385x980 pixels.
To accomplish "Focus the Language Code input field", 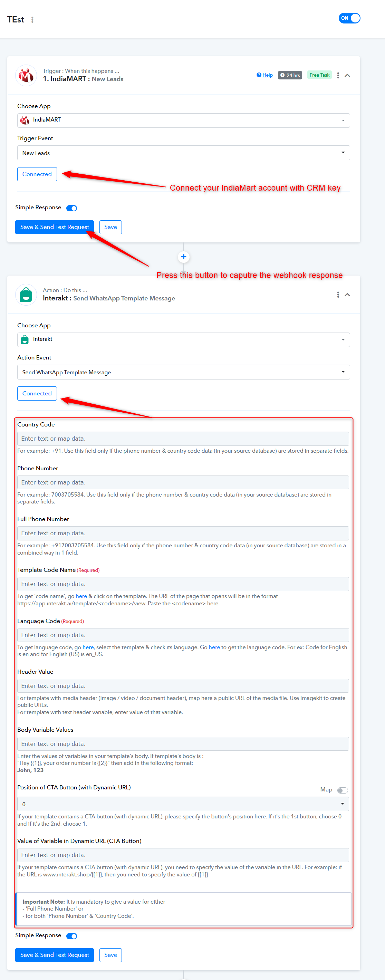I will pos(183,635).
